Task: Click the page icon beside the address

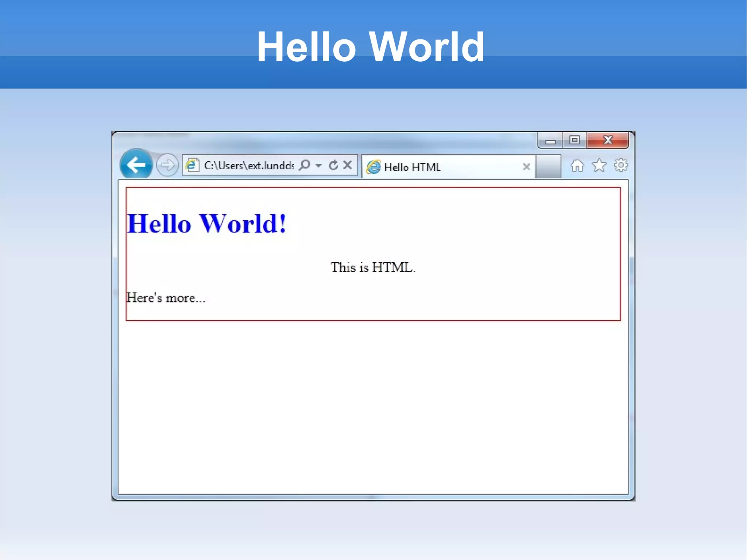Action: 192,165
